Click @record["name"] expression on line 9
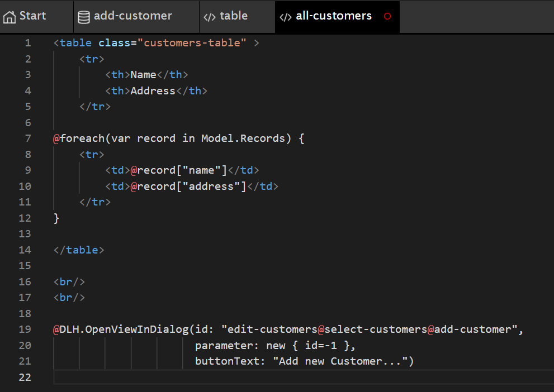Image resolution: width=554 pixels, height=392 pixels. pyautogui.click(x=179, y=170)
